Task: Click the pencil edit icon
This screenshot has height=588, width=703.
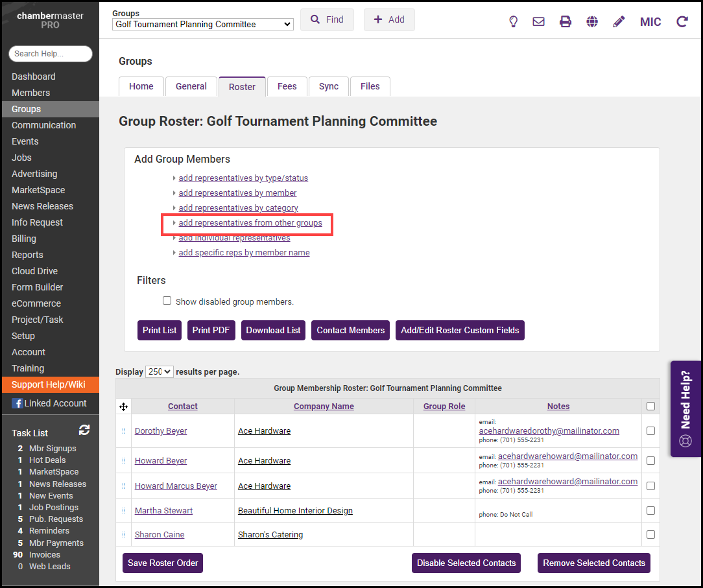Action: tap(619, 21)
